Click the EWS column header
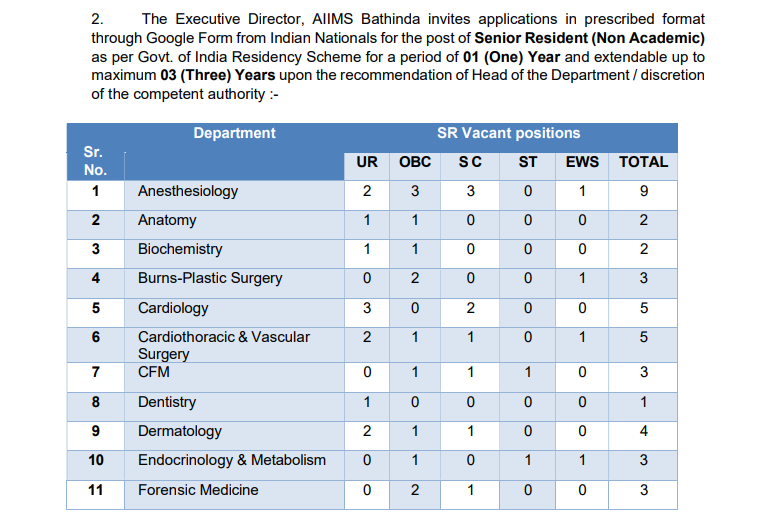The width and height of the screenshot is (770, 522). tap(582, 162)
